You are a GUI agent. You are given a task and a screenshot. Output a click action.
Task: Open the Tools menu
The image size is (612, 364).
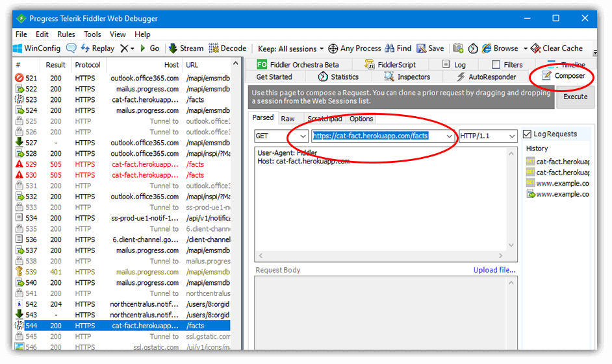(92, 34)
